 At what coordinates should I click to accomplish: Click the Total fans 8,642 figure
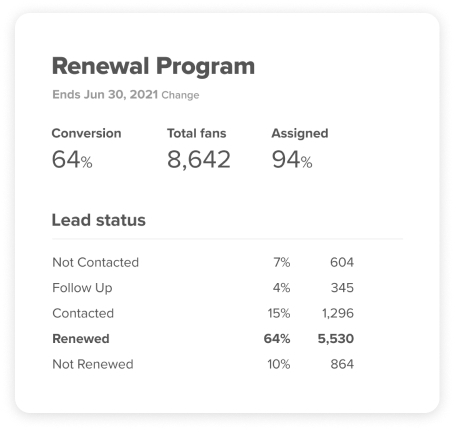[x=199, y=148]
